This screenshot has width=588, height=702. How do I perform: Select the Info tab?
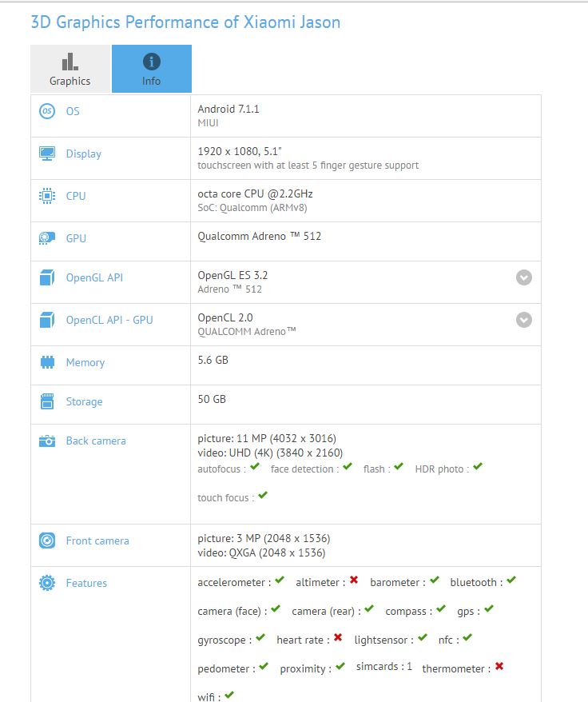152,69
